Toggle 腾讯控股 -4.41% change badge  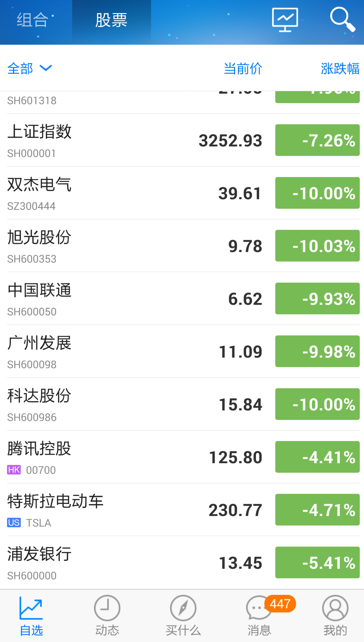[317, 457]
